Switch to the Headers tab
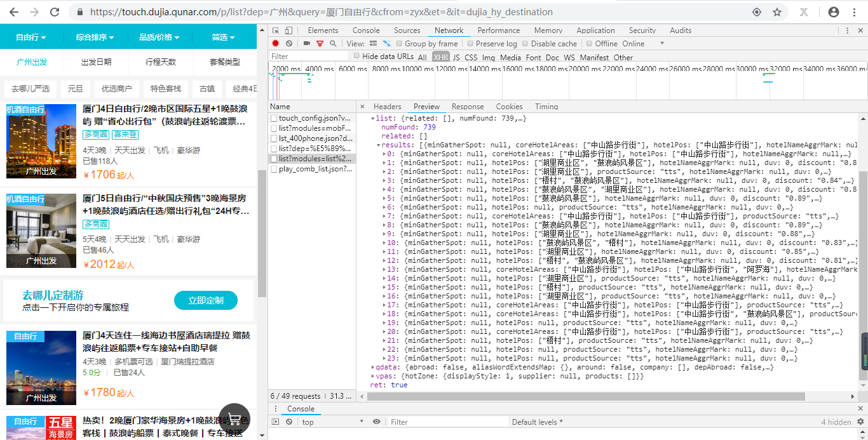This screenshot has width=868, height=440. click(x=387, y=107)
